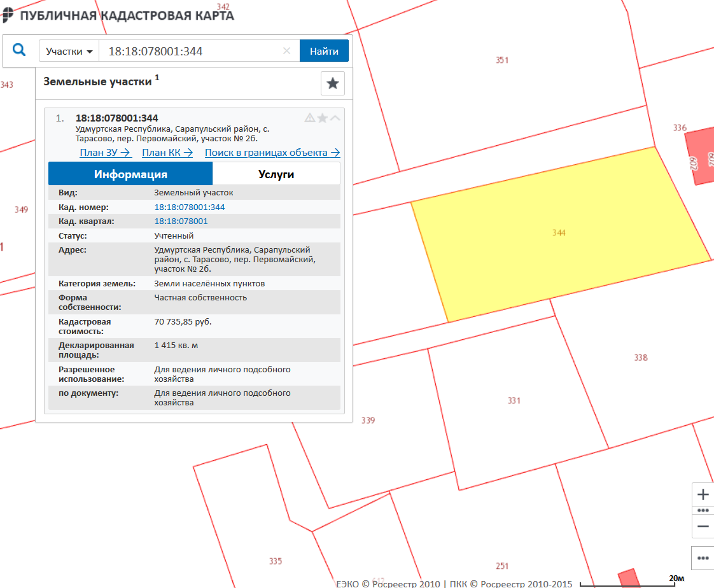Switch to the Услуги tab
Screen dimensions: 714x588
[x=276, y=174]
